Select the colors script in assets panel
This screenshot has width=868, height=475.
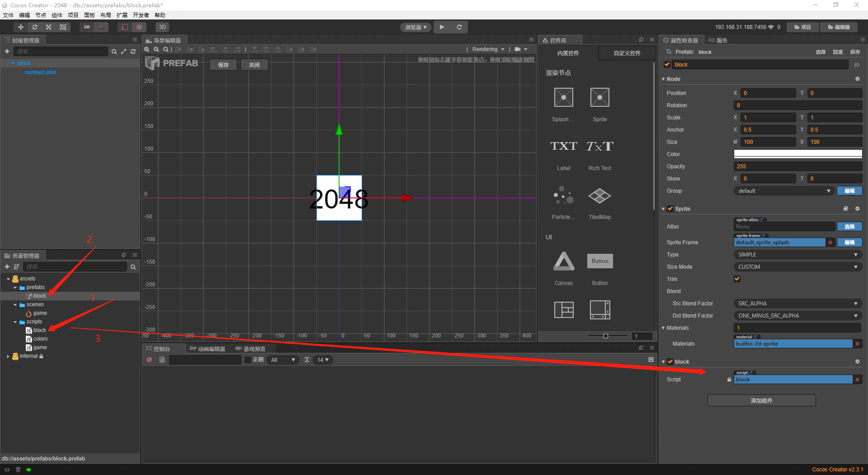pyautogui.click(x=41, y=338)
